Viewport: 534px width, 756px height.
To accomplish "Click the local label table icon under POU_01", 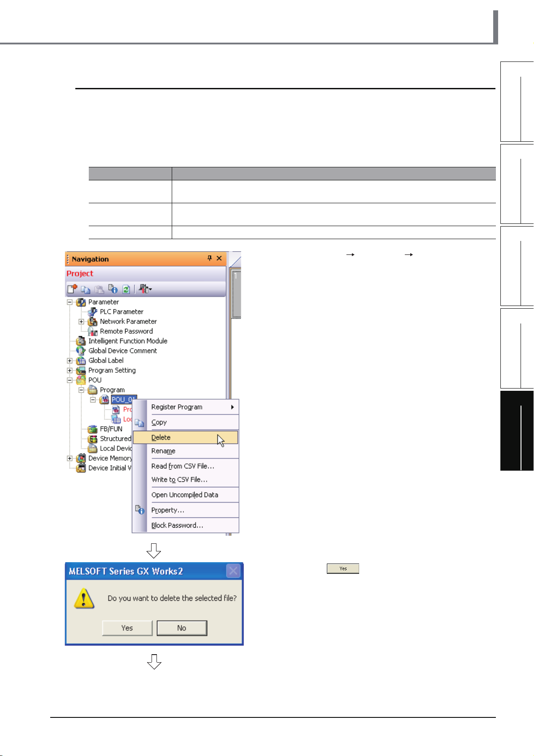I will point(116,420).
